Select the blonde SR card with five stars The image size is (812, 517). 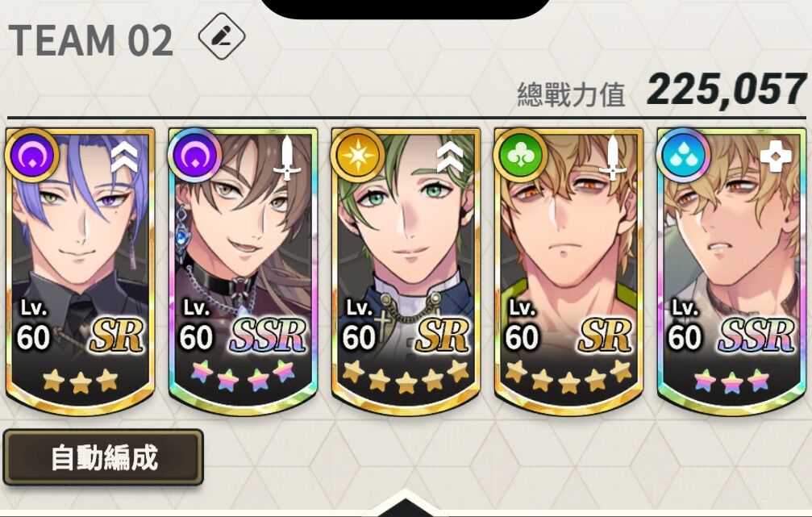(568, 271)
